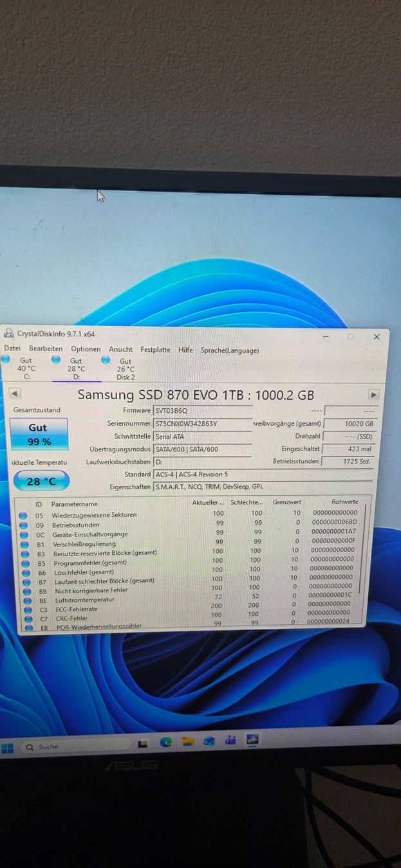Click the Parametername column header
Image resolution: width=401 pixels, height=868 pixels.
74,504
